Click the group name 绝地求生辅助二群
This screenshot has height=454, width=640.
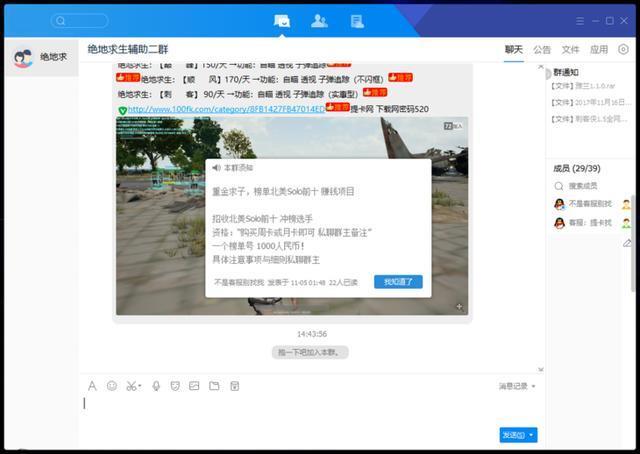click(x=128, y=49)
